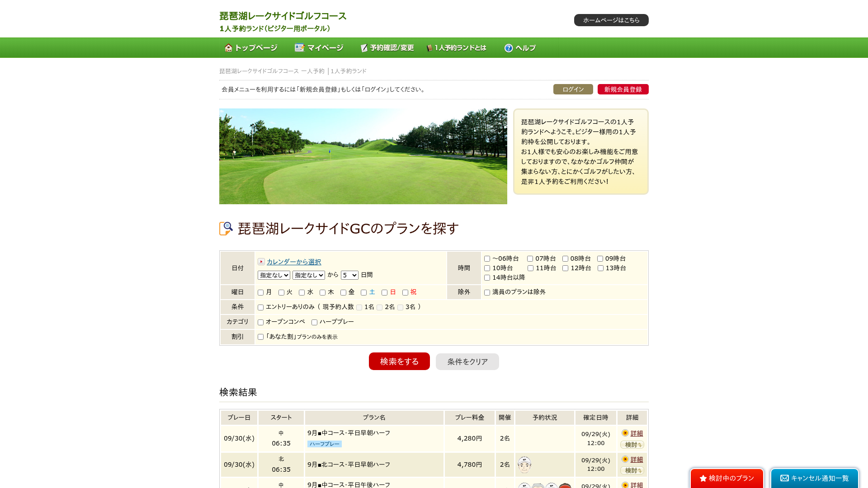
Task: Click 検討 button for 北コース 06:35 plan
Action: coord(632,470)
